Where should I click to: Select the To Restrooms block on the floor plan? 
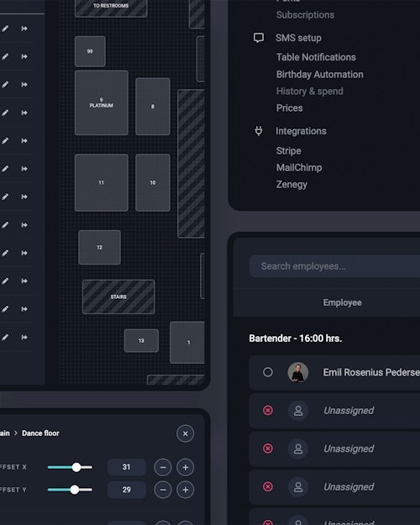click(111, 8)
